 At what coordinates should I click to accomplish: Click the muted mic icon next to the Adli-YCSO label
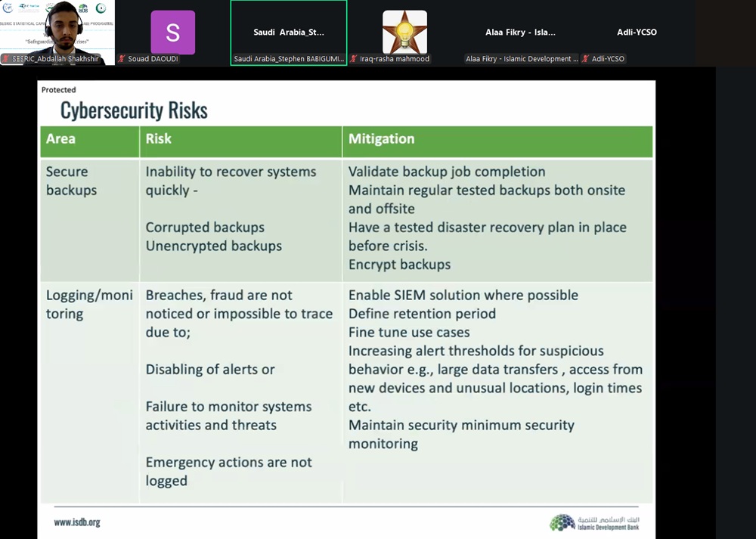[x=585, y=59]
